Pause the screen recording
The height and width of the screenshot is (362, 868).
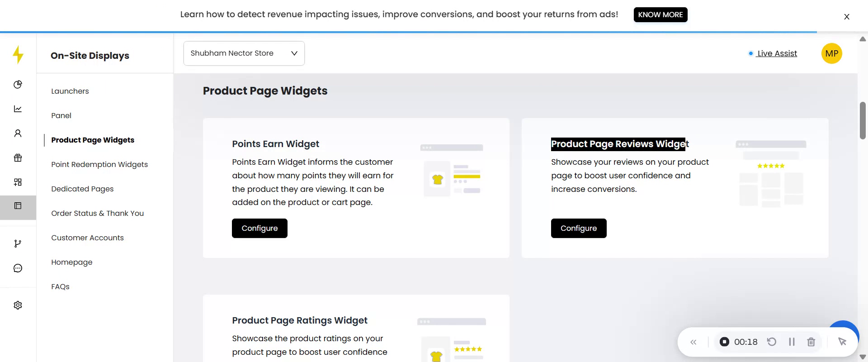click(792, 342)
